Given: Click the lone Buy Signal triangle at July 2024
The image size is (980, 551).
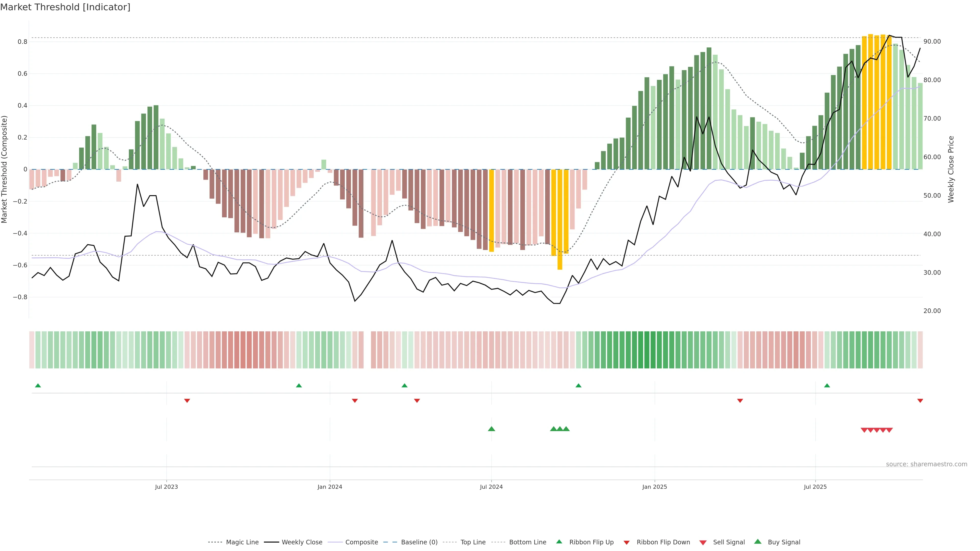Looking at the screenshot, I should pos(491,429).
